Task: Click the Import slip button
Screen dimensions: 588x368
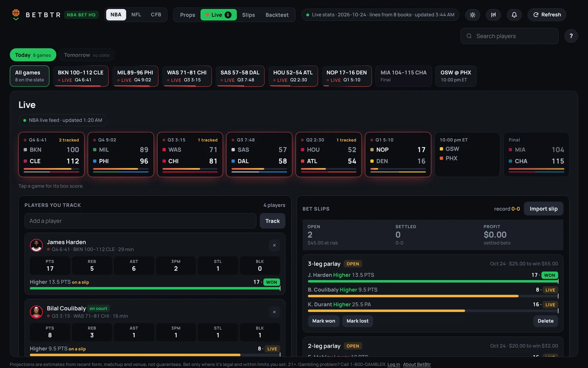Action: [544, 209]
